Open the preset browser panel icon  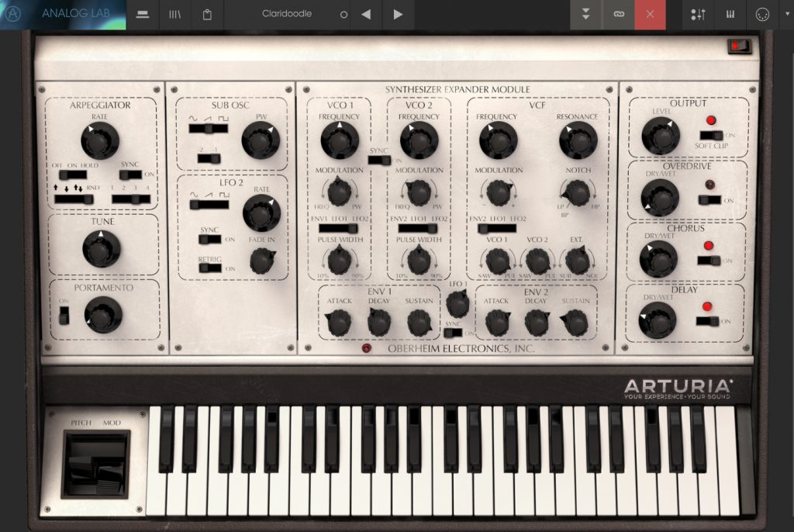point(142,14)
